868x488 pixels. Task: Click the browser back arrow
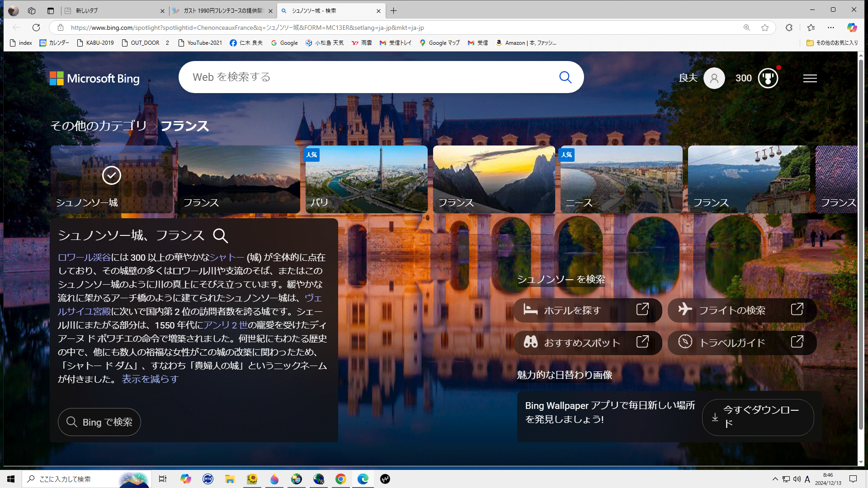pos(16,28)
